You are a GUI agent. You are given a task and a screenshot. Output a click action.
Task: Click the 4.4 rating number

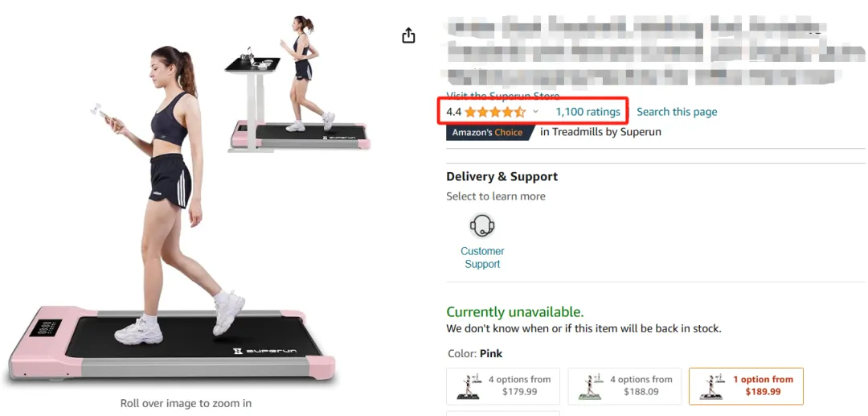[x=453, y=112]
